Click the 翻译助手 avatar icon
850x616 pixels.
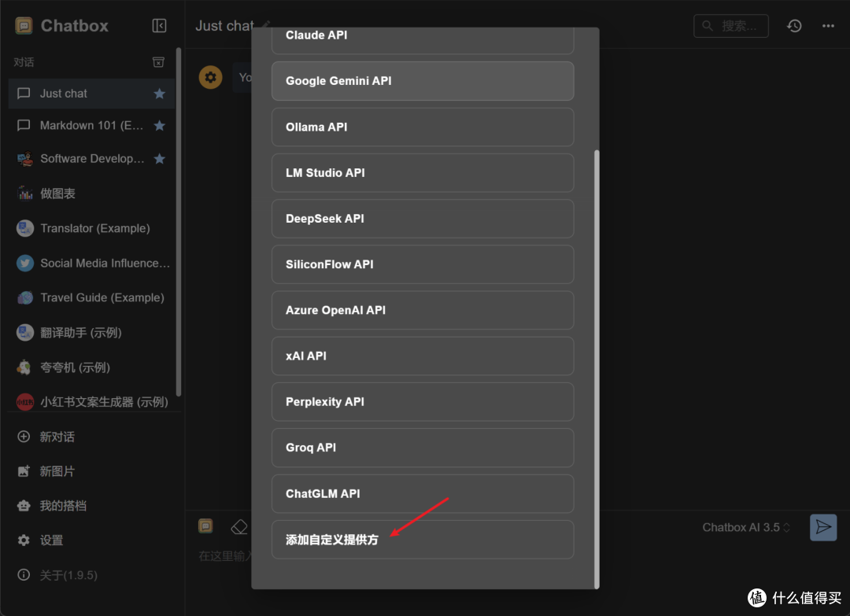25,333
